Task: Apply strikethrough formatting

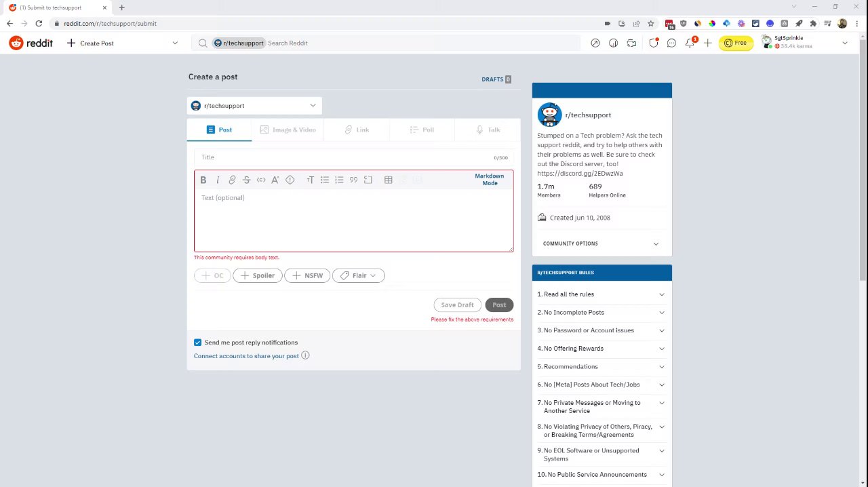Action: (246, 180)
